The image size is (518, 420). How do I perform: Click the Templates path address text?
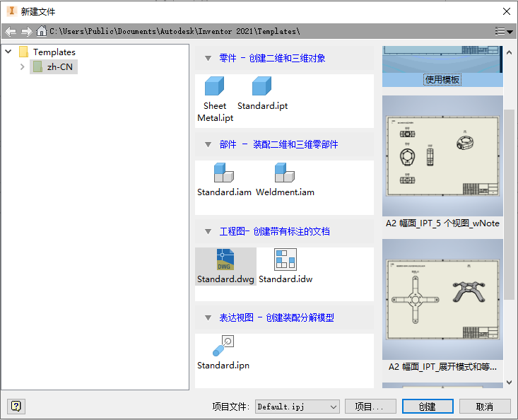click(175, 31)
